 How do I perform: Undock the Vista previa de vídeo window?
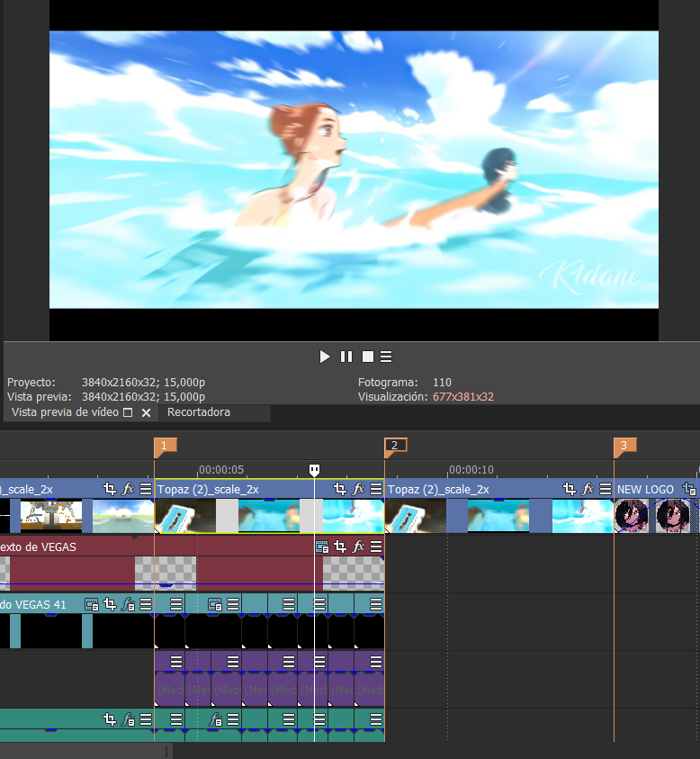128,412
